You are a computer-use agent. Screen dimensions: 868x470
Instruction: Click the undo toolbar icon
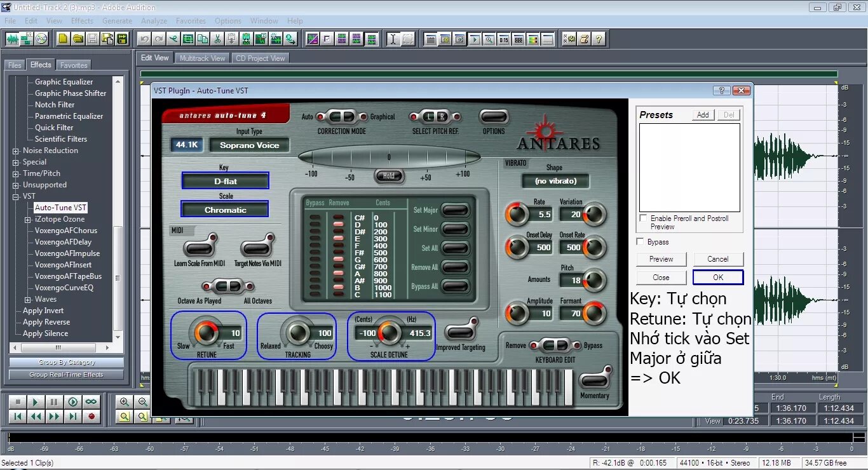(145, 39)
